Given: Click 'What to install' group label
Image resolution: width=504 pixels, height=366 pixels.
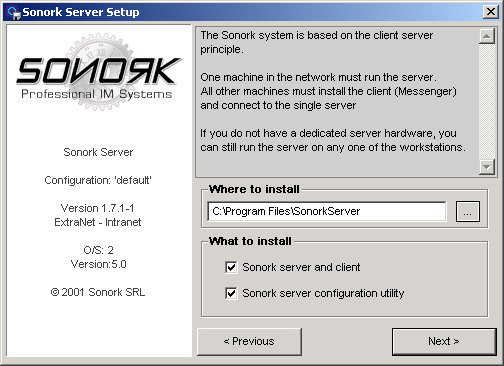Looking at the screenshot, I should [x=250, y=241].
